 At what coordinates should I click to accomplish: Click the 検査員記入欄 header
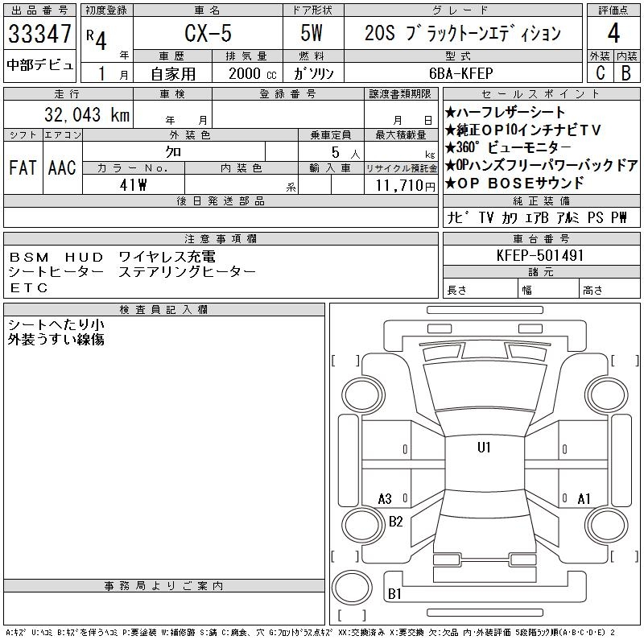click(x=163, y=310)
